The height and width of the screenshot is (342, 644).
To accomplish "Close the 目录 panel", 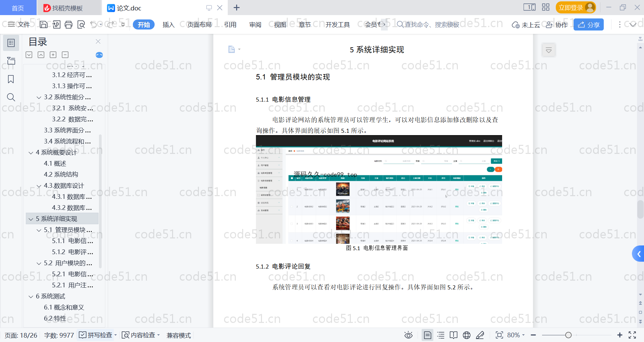I will (x=98, y=41).
